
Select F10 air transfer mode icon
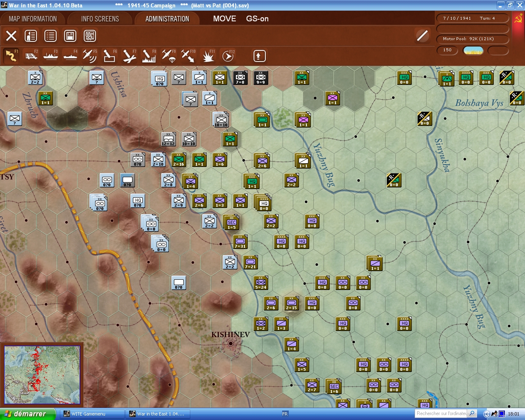tap(188, 56)
